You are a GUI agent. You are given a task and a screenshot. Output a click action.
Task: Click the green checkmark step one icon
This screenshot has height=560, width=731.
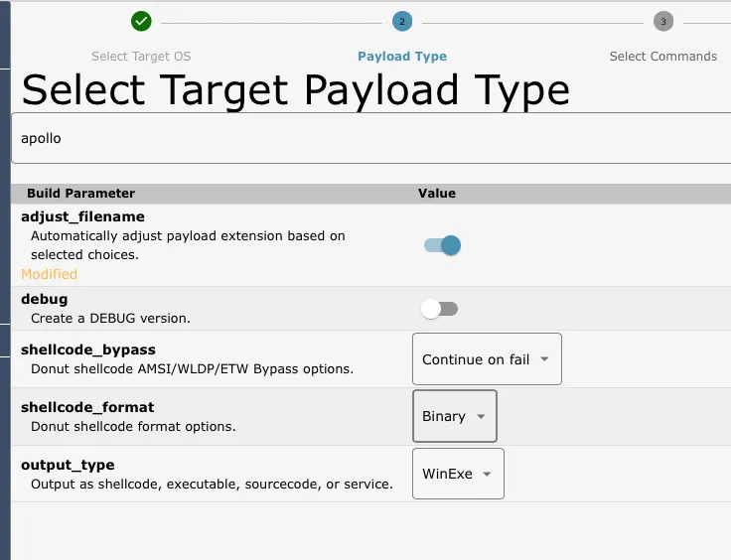point(141,21)
